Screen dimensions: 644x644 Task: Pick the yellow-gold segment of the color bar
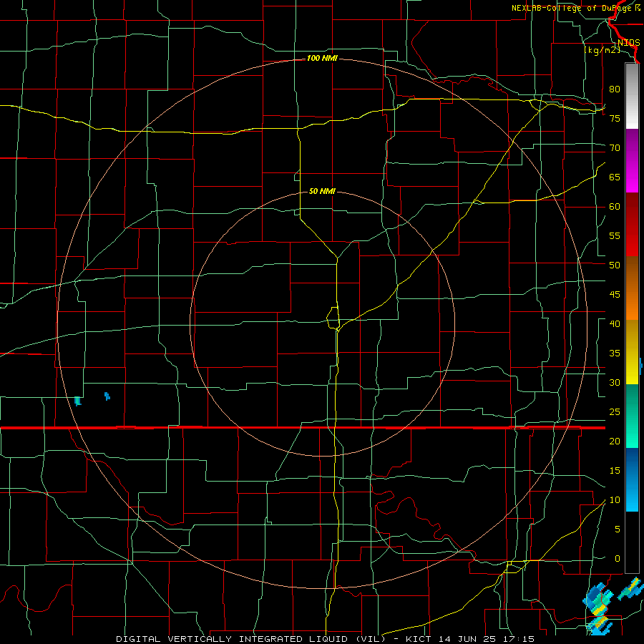632,352
